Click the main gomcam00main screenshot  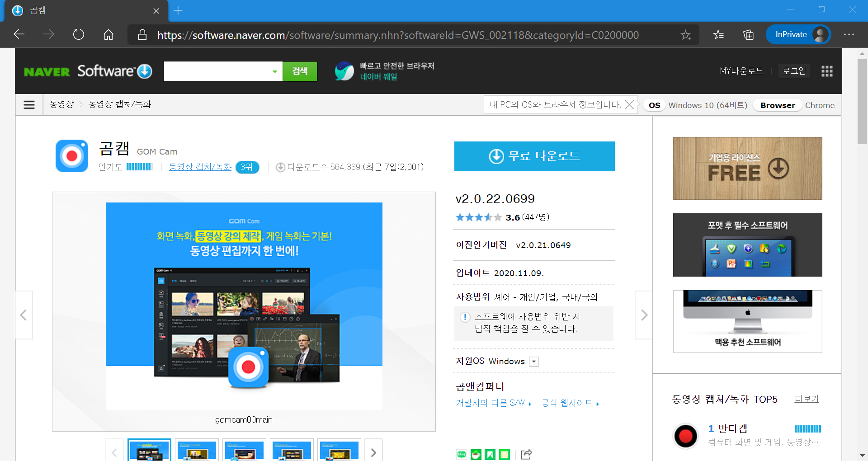[244, 306]
